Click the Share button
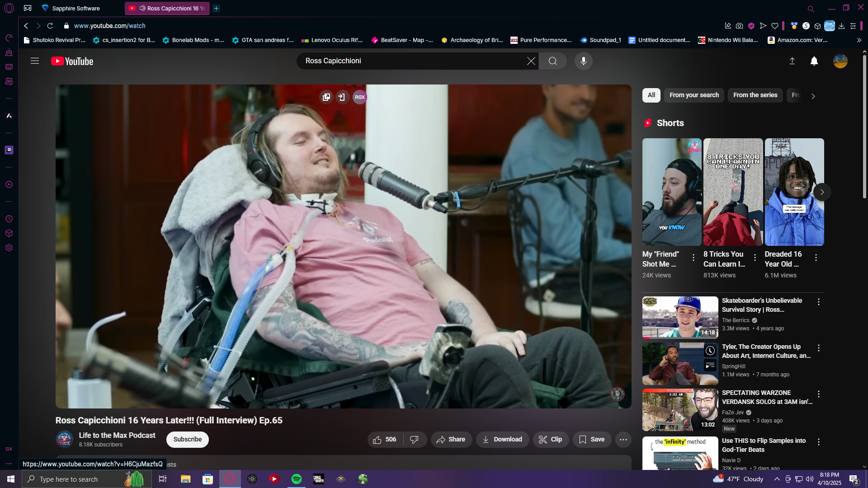This screenshot has width=868, height=488. 451,439
